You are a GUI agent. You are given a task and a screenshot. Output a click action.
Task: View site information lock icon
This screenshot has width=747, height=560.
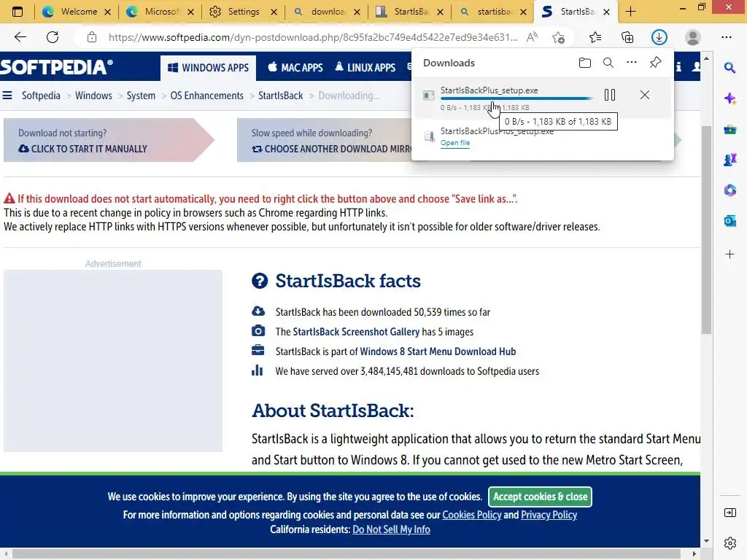pyautogui.click(x=92, y=37)
